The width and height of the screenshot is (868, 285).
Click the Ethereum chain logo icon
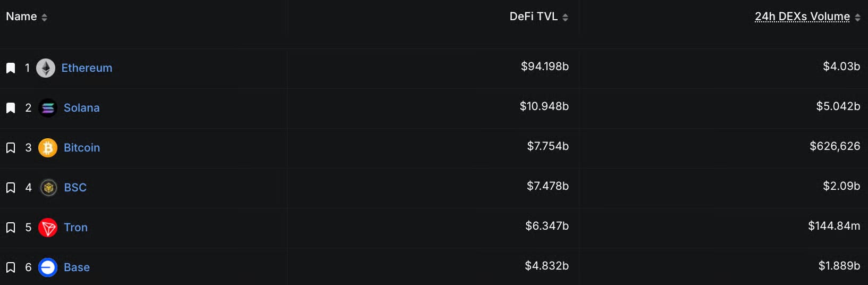(46, 68)
